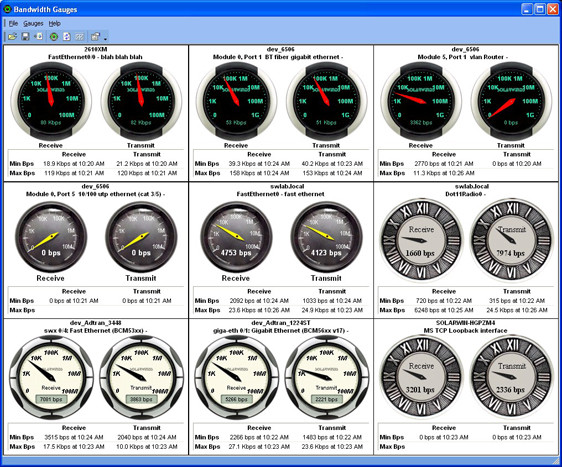Viewport: 562px width, 467px height.
Task: Click the gauge reading 4753 bps
Action: (x=236, y=237)
